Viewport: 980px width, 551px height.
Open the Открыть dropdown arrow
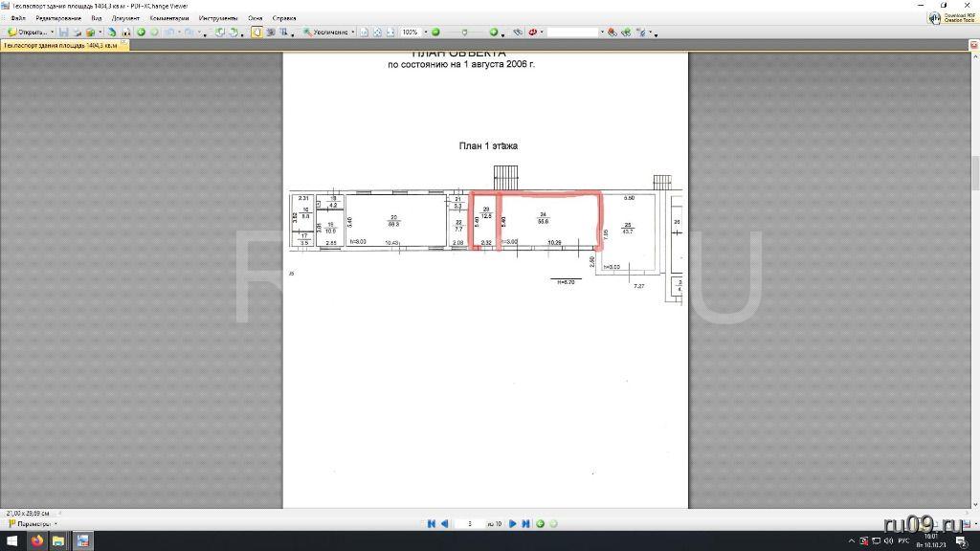53,32
